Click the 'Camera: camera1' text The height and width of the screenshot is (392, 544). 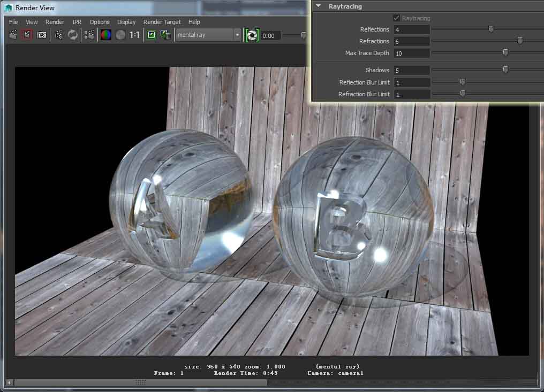click(335, 373)
